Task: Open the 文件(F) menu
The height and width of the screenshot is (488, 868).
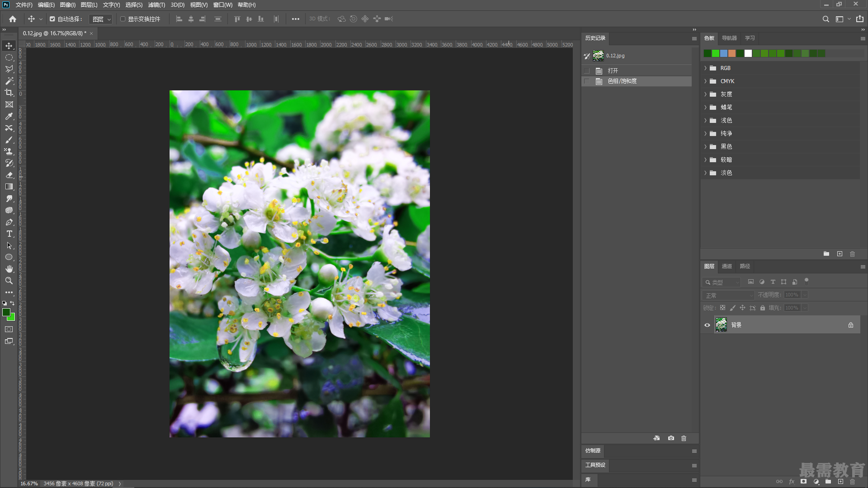Action: coord(24,5)
